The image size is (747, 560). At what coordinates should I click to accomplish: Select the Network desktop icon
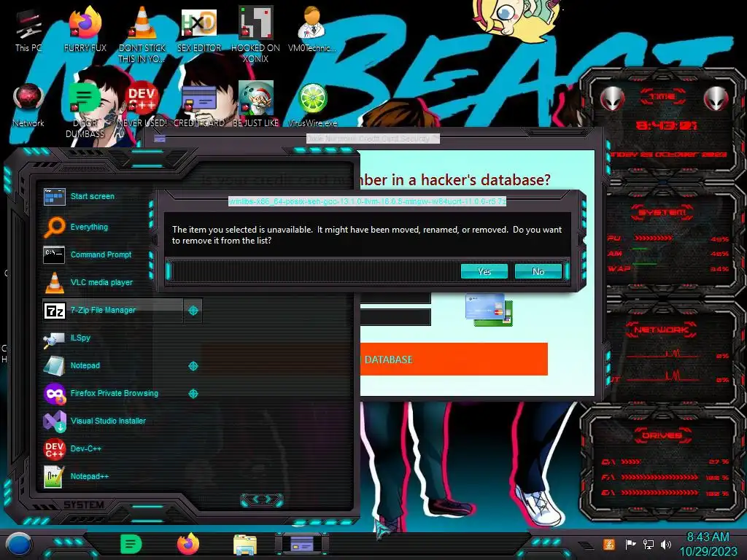(28, 106)
